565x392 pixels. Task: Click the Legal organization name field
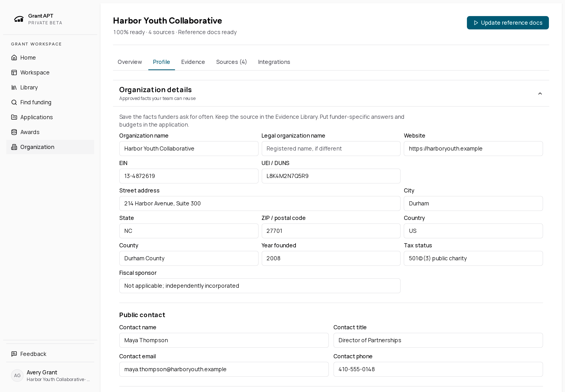pyautogui.click(x=331, y=149)
